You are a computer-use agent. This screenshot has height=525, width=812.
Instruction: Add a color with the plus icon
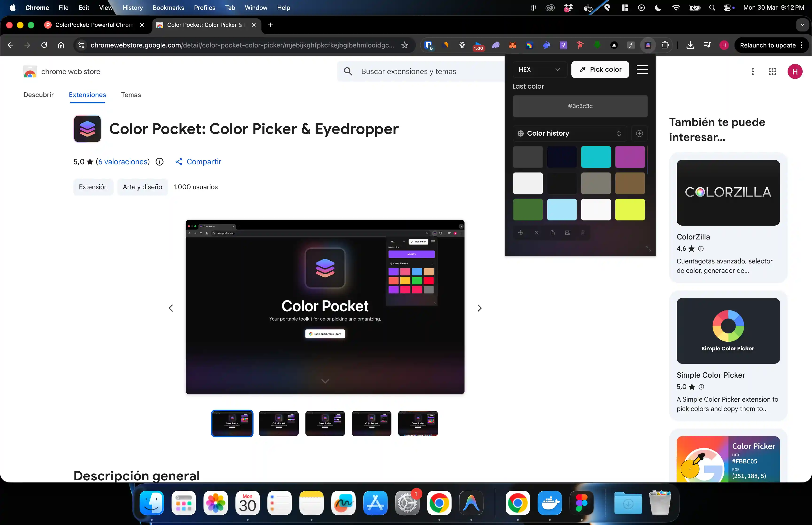(x=639, y=133)
